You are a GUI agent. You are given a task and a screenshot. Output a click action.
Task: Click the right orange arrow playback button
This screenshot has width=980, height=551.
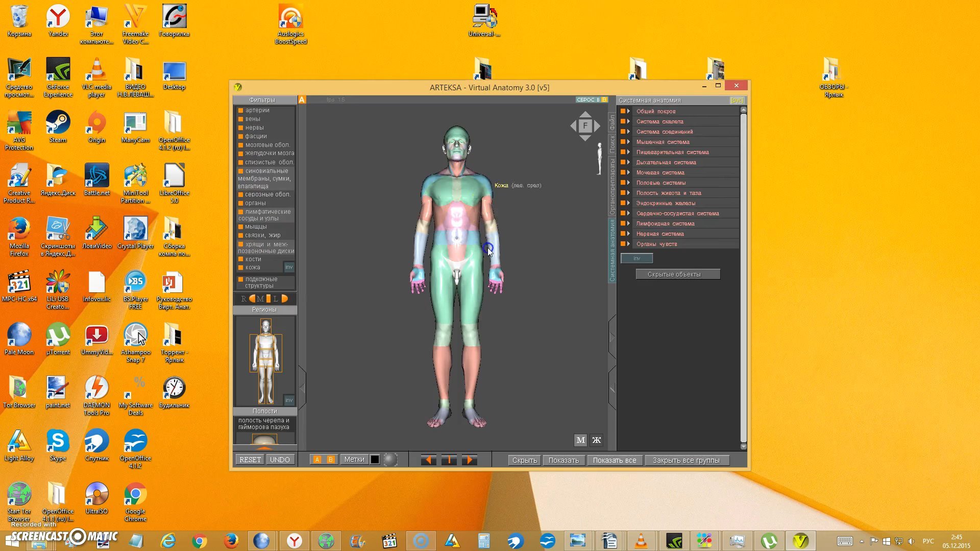click(x=469, y=460)
